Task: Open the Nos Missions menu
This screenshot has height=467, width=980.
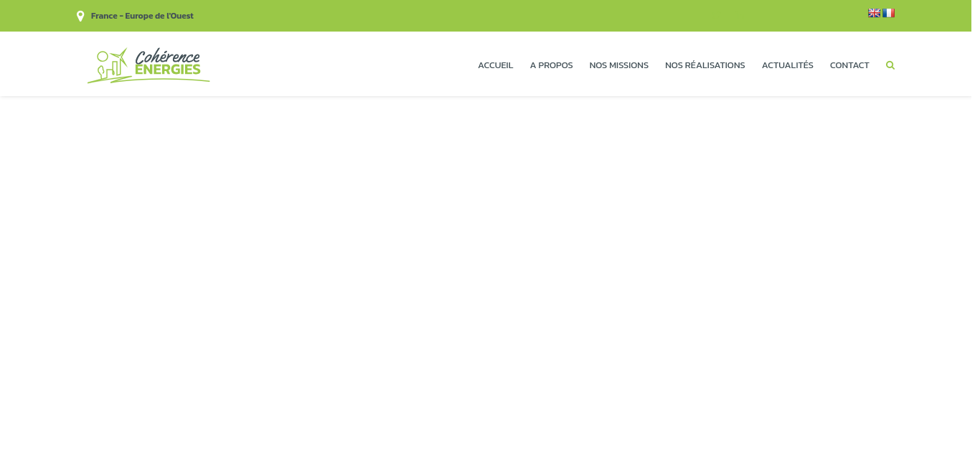Action: click(619, 65)
